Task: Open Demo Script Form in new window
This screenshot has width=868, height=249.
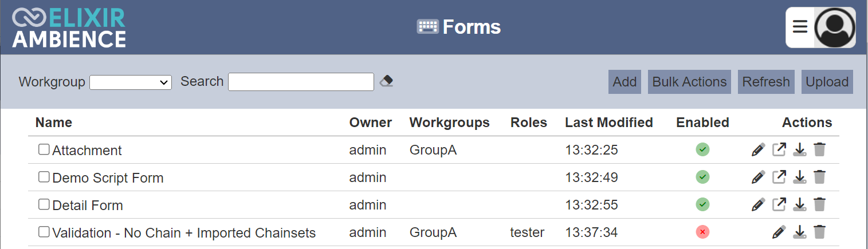Action: coord(779,177)
